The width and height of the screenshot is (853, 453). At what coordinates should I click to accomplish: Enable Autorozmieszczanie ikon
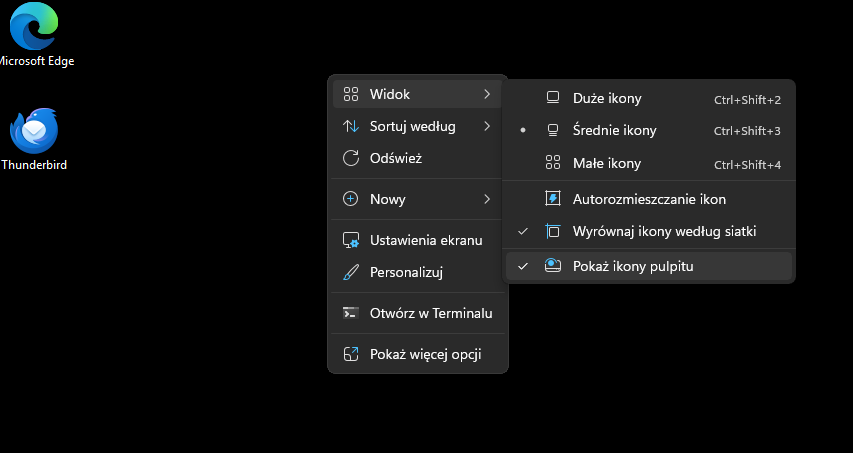coord(648,199)
